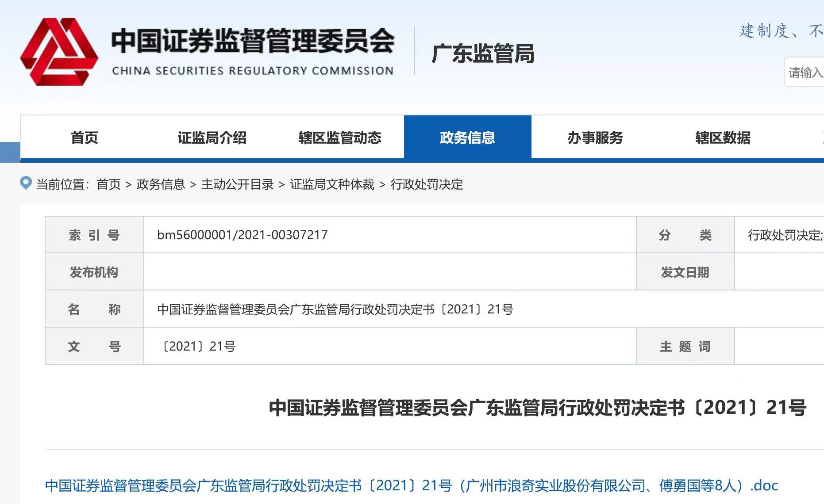Select the highlighted 政务信息 tab
824x504 pixels.
click(467, 138)
